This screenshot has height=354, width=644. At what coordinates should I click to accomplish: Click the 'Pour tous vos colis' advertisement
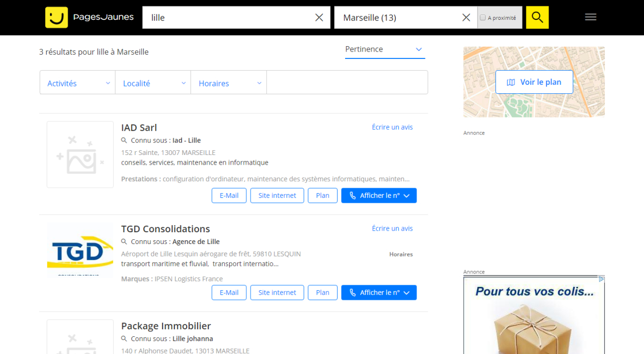(x=534, y=315)
